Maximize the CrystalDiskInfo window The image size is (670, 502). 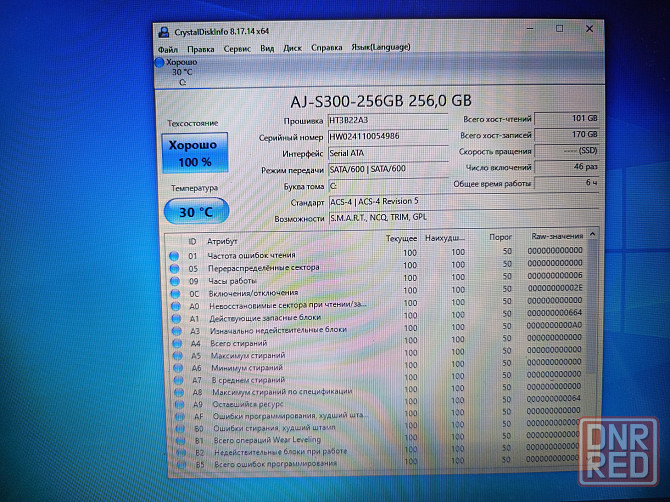559,29
